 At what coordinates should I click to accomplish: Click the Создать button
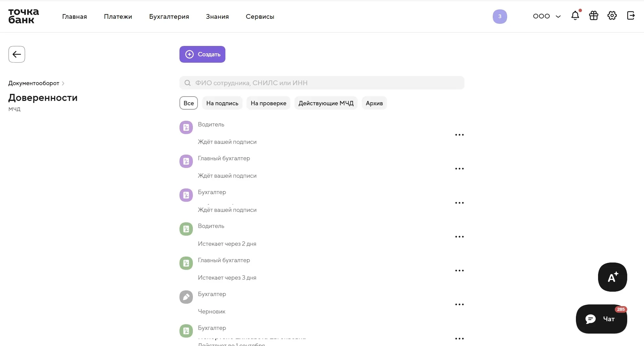point(202,54)
